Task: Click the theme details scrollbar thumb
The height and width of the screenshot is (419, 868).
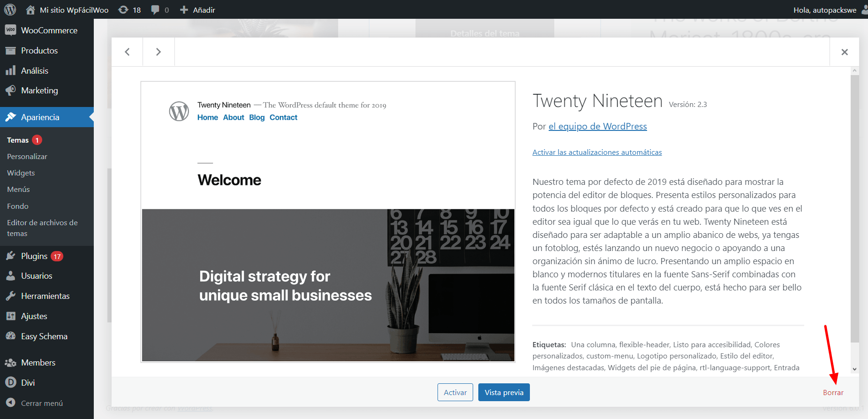Action: click(855, 208)
